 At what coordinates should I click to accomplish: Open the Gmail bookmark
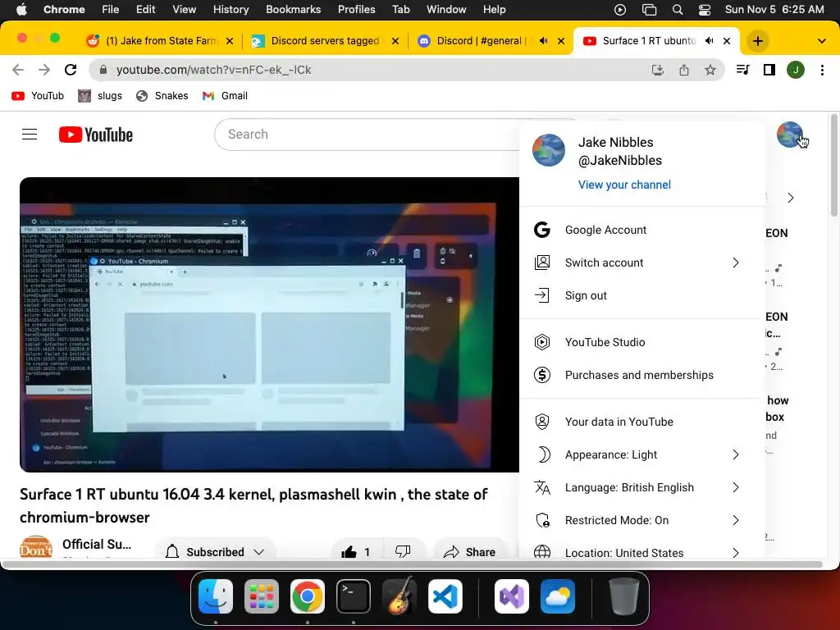coord(225,96)
